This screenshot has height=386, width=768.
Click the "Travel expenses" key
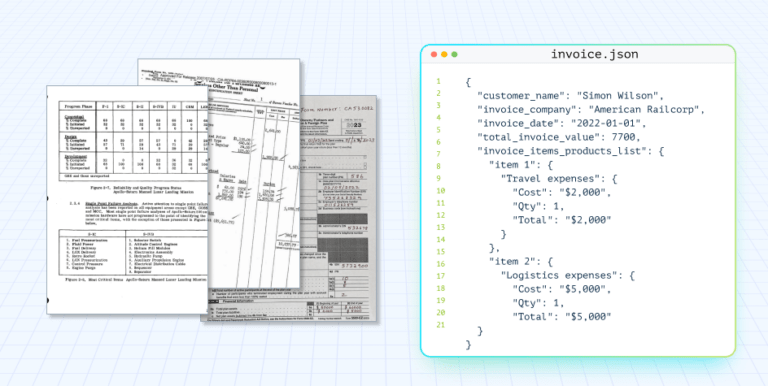(x=549, y=178)
